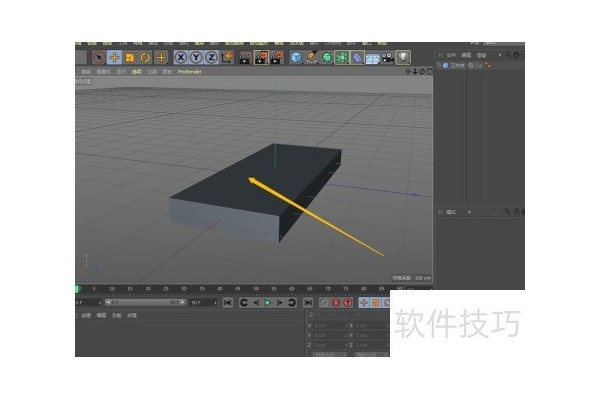
Task: Click the Z position coordinate field
Action: click(x=329, y=345)
